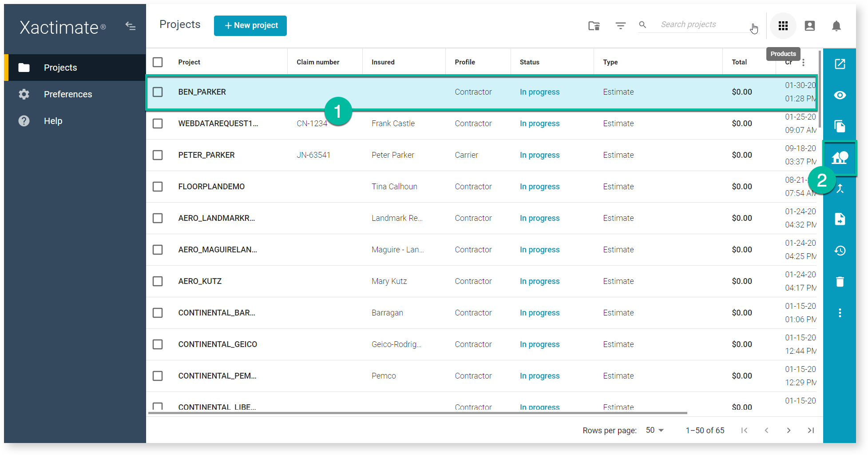This screenshot has width=868, height=455.
Task: Open the Products apps grid menu
Action: (x=783, y=26)
